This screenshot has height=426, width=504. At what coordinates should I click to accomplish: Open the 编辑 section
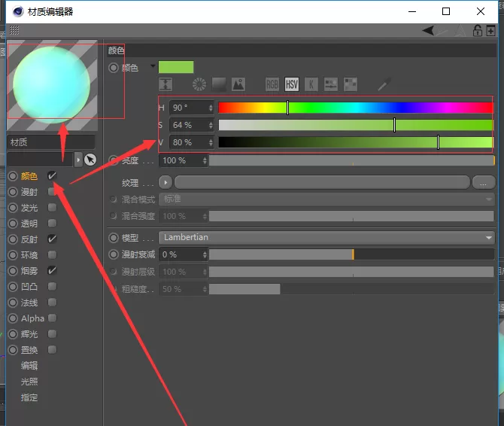(29, 366)
